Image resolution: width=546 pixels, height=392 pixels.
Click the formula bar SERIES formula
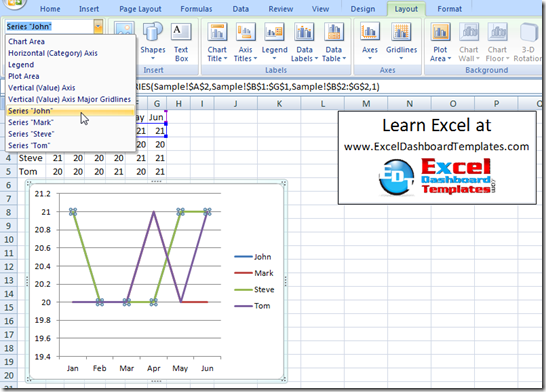point(258,87)
